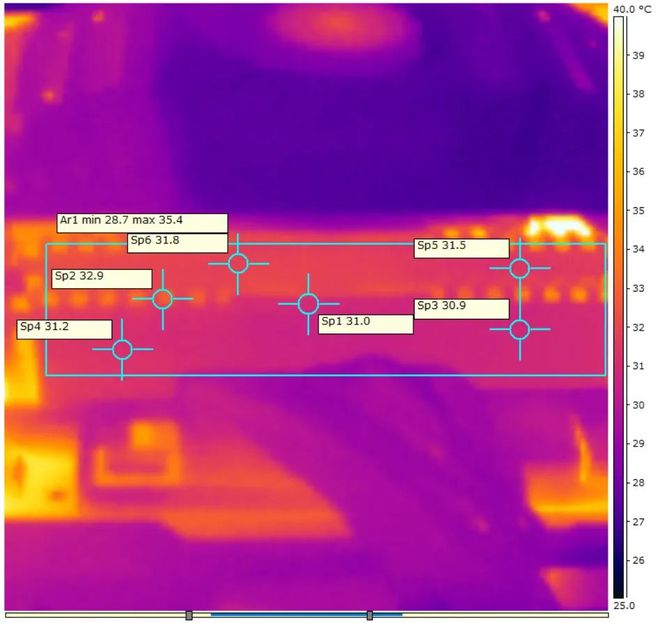Image resolution: width=660 pixels, height=623 pixels.
Task: Click the Sp4 31.2 temperature label
Action: (x=65, y=329)
